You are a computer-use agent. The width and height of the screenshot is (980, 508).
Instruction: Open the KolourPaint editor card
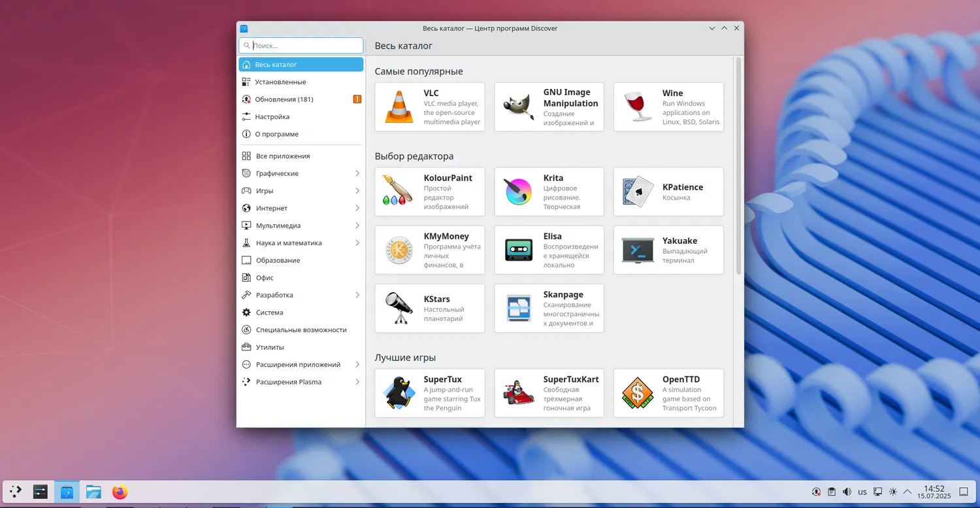point(430,192)
